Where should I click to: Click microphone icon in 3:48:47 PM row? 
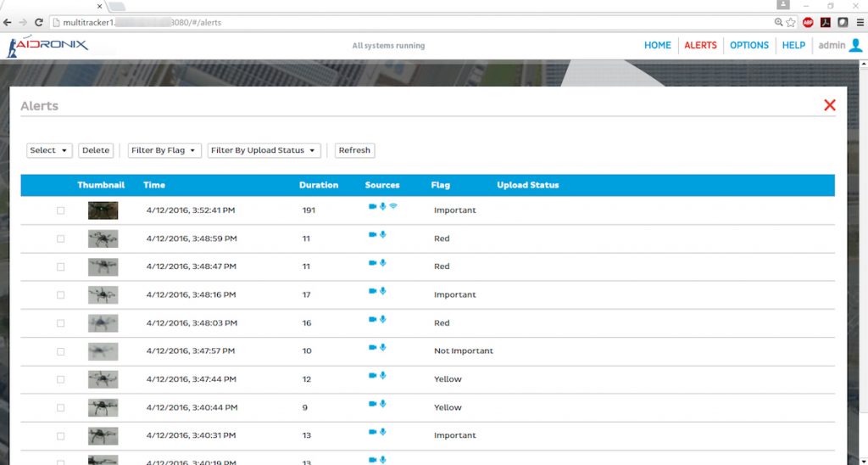(x=382, y=263)
